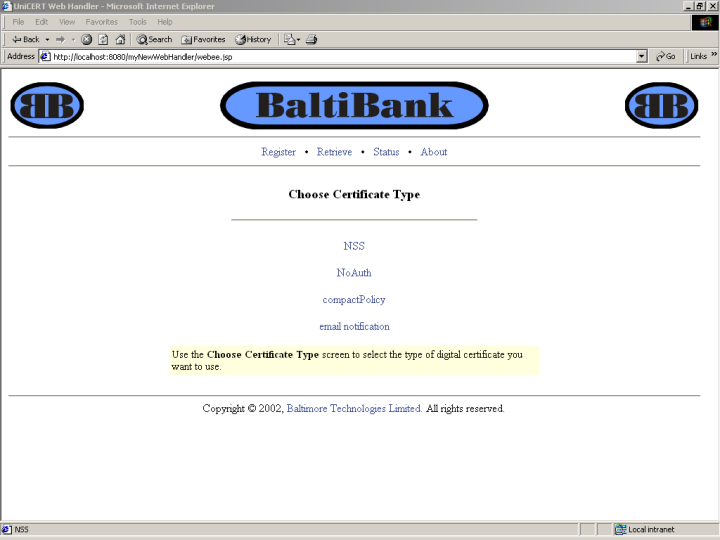Open the Edit menu

pyautogui.click(x=41, y=22)
